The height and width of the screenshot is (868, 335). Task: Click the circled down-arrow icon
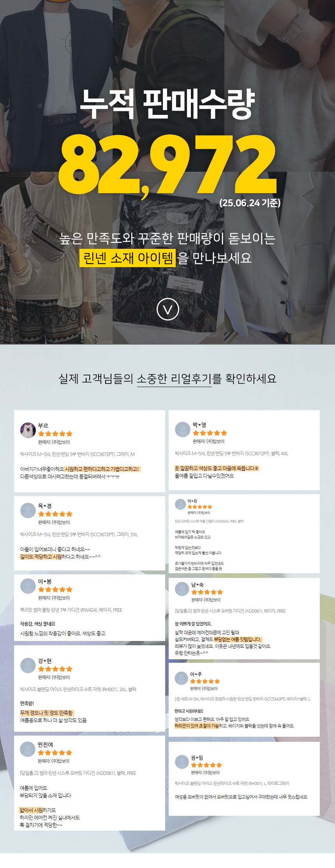click(x=167, y=310)
